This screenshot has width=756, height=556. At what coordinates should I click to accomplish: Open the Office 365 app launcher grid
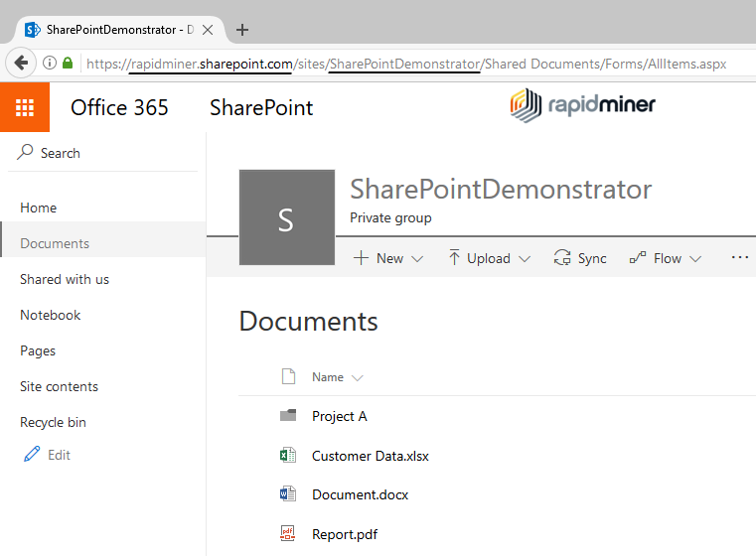pyautogui.click(x=25, y=107)
